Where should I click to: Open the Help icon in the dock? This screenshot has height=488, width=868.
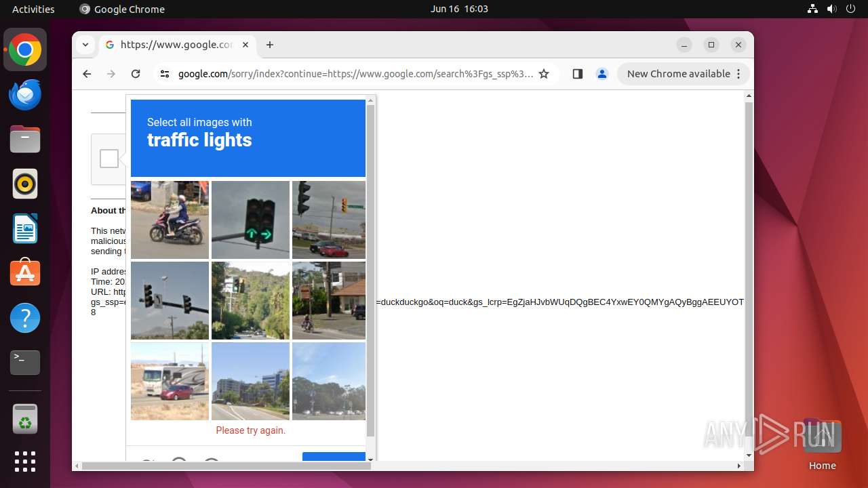25,318
